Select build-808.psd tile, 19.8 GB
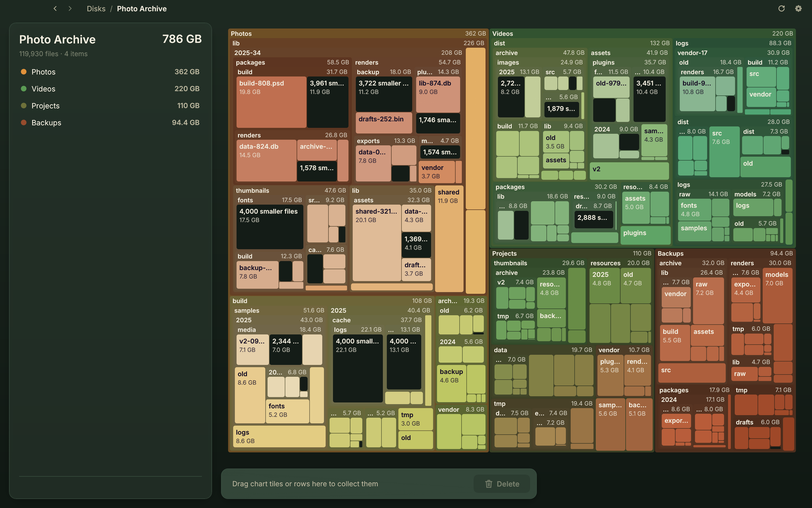 (x=271, y=102)
